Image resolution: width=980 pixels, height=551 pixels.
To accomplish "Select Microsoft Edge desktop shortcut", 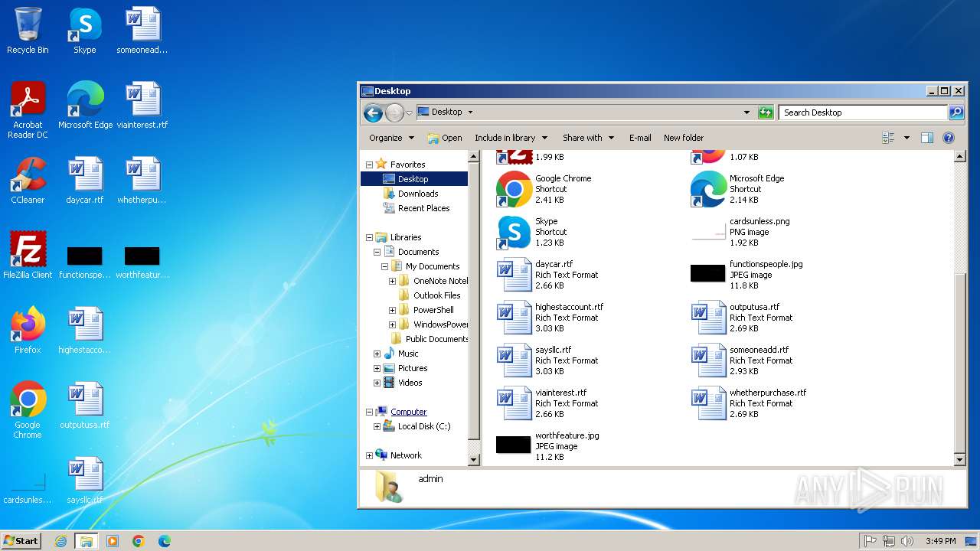I will click(85, 106).
